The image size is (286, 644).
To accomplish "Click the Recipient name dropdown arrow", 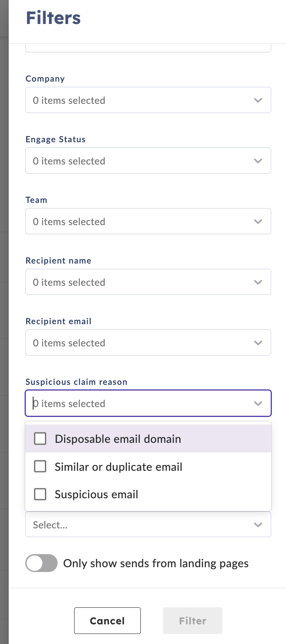I will coord(258,282).
